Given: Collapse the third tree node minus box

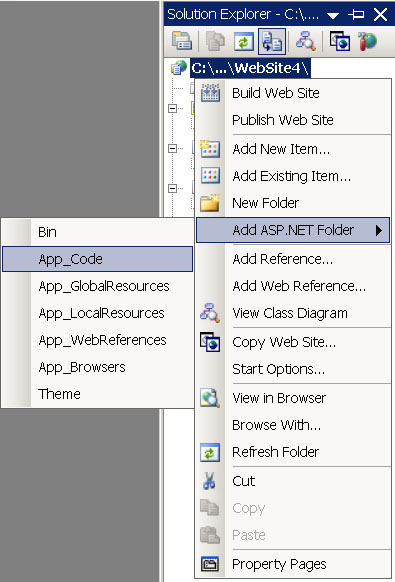Looking at the screenshot, I should (172, 189).
